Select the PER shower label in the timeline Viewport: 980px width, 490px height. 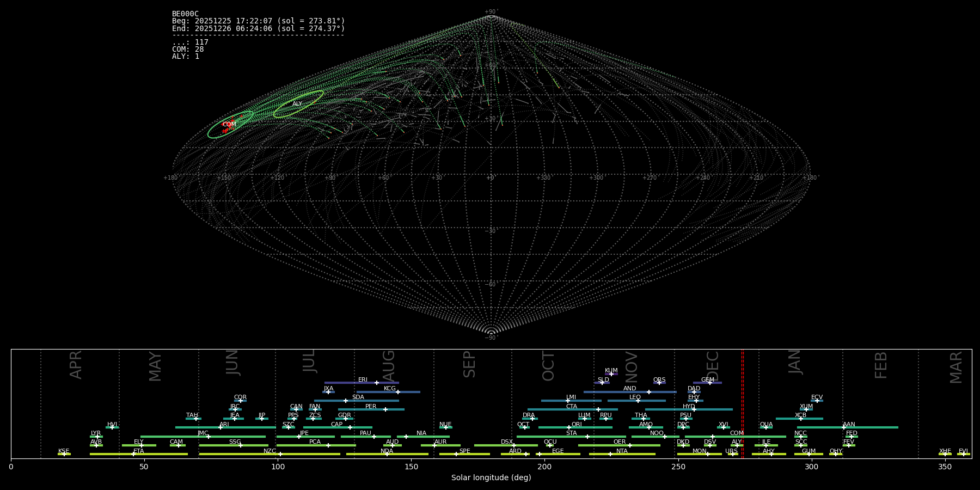click(x=371, y=407)
